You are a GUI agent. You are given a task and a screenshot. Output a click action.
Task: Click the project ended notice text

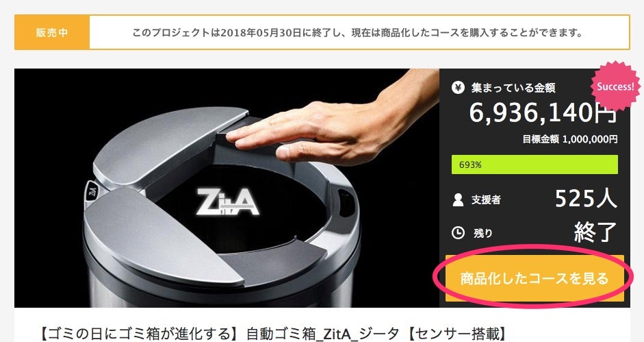pos(357,32)
